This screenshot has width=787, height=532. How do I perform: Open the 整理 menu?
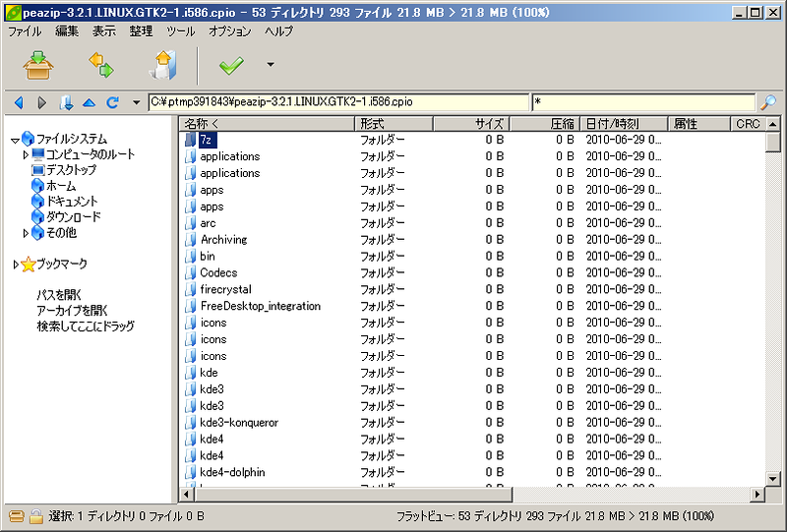(x=141, y=31)
